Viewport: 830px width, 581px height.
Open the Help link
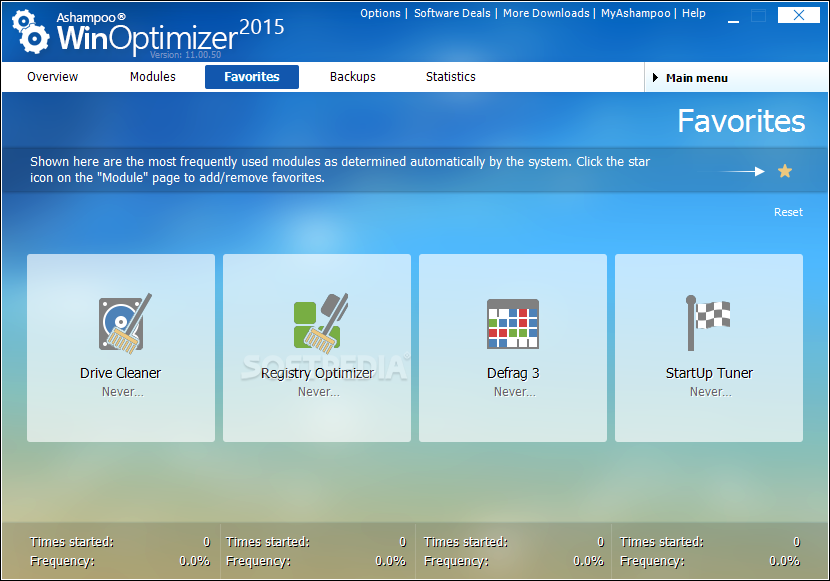(x=693, y=13)
